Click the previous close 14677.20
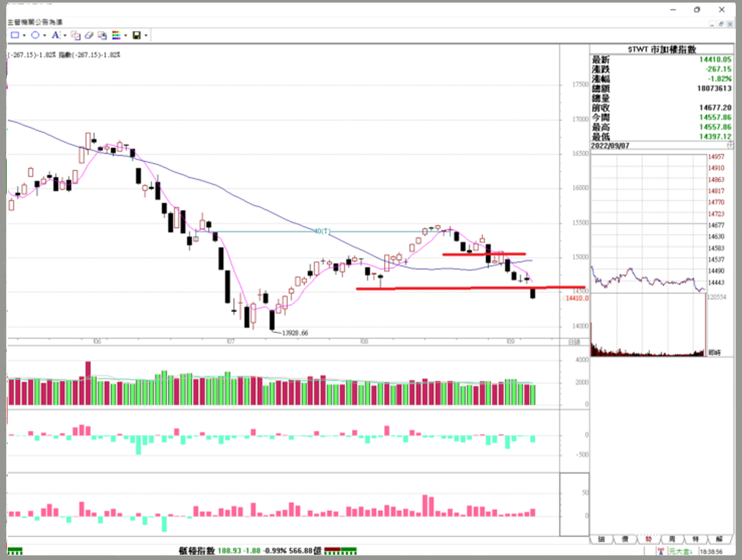The image size is (742, 560). pyautogui.click(x=715, y=108)
